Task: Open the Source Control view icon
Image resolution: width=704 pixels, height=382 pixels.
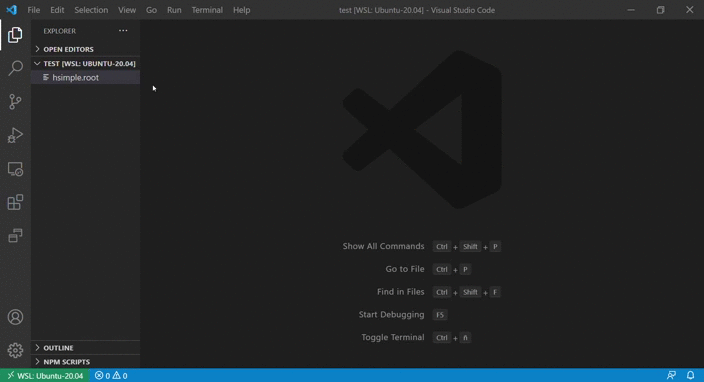Action: [15, 102]
